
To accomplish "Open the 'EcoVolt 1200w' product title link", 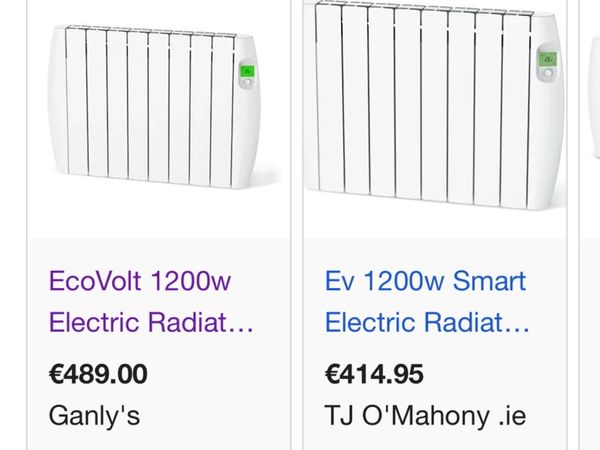I will [x=140, y=281].
